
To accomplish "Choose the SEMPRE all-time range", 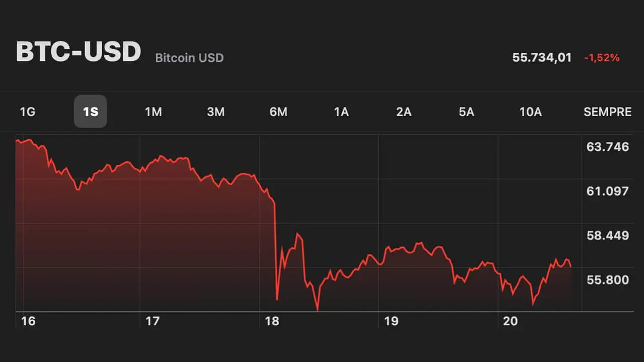I will [x=607, y=112].
